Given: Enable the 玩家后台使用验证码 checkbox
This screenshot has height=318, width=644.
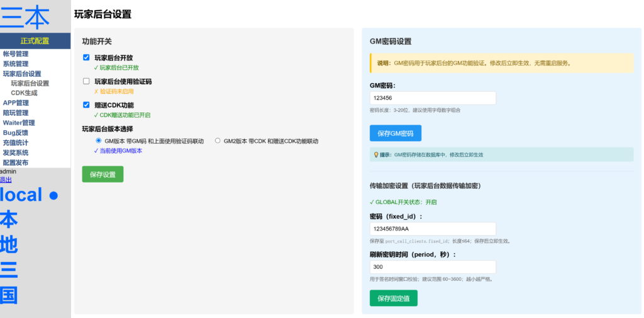Looking at the screenshot, I should (86, 81).
